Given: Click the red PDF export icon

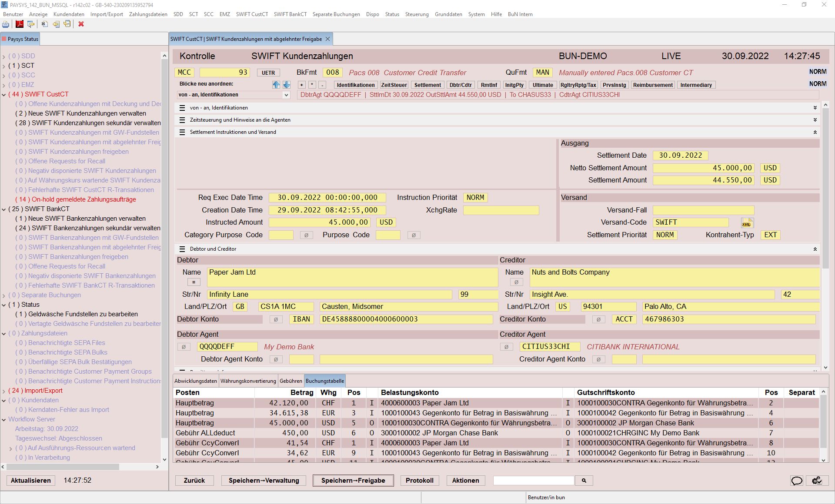Looking at the screenshot, I should (20, 24).
